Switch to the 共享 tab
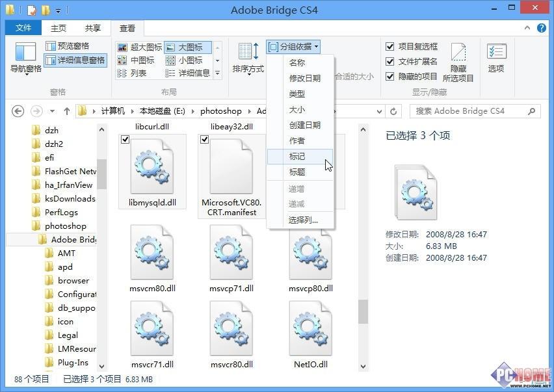The width and height of the screenshot is (554, 392). 92,28
